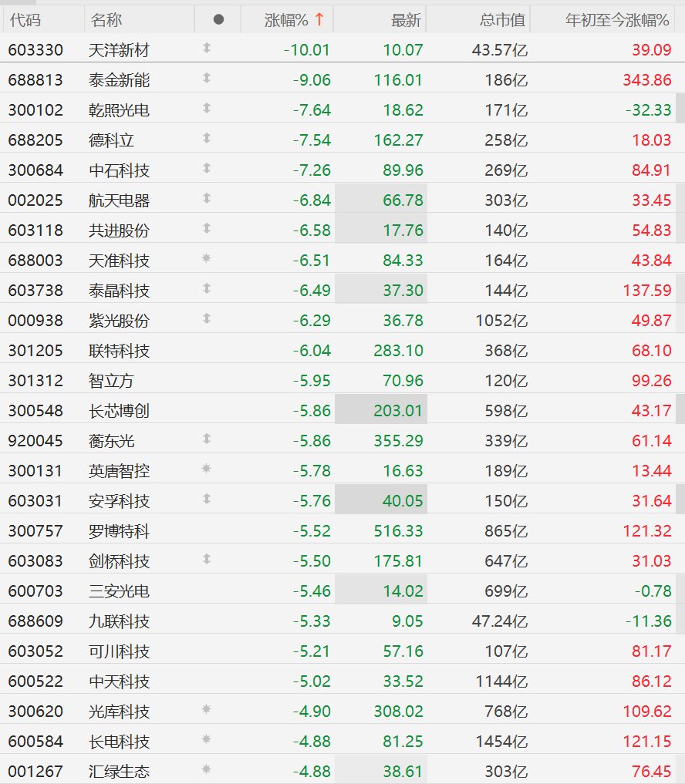
Task: Select stock code 688205
Action: pyautogui.click(x=35, y=140)
